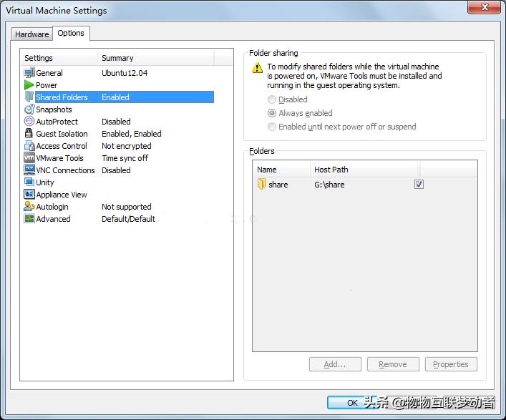Click the Properties button
This screenshot has height=420, width=506.
451,364
